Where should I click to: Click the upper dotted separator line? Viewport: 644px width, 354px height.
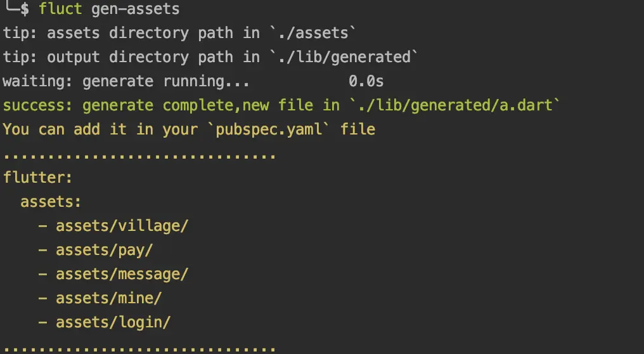pos(139,157)
